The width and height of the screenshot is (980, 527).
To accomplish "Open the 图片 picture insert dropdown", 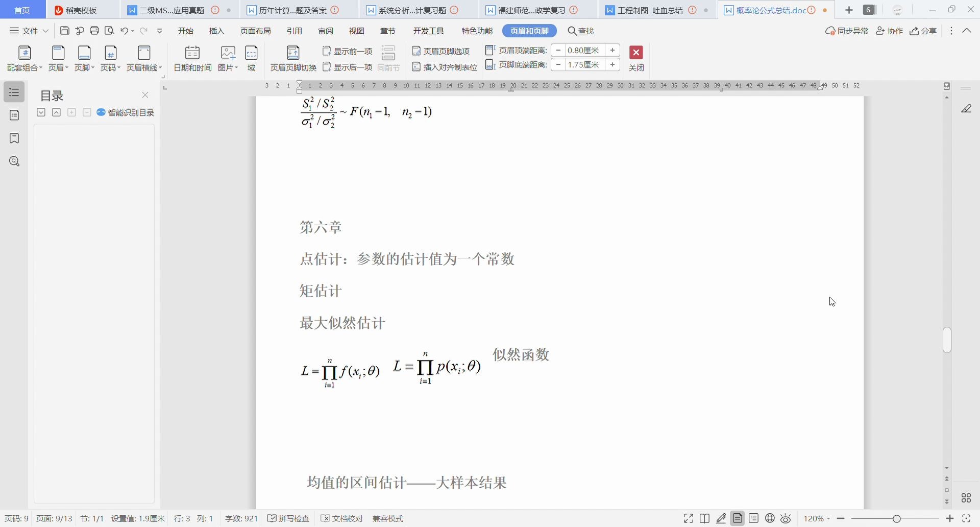I will coord(228,59).
